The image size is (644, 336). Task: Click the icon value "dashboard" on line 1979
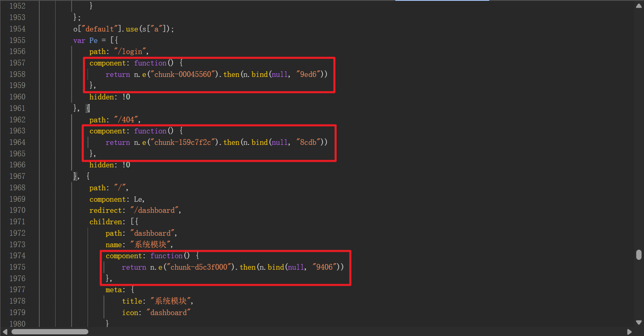(x=168, y=313)
